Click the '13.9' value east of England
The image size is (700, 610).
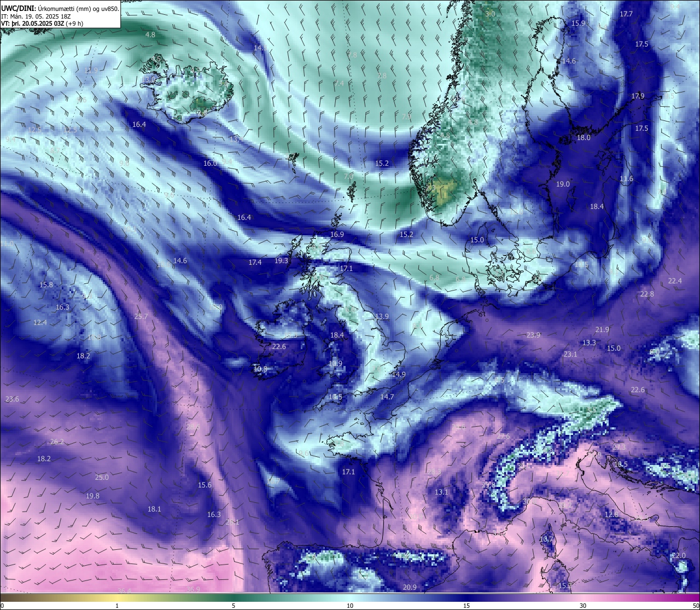pyautogui.click(x=382, y=317)
